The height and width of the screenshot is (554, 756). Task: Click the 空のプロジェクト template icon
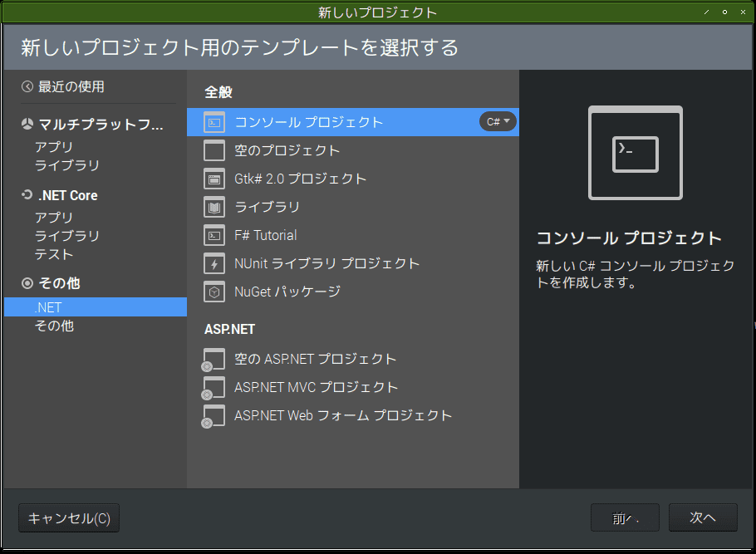tap(214, 150)
